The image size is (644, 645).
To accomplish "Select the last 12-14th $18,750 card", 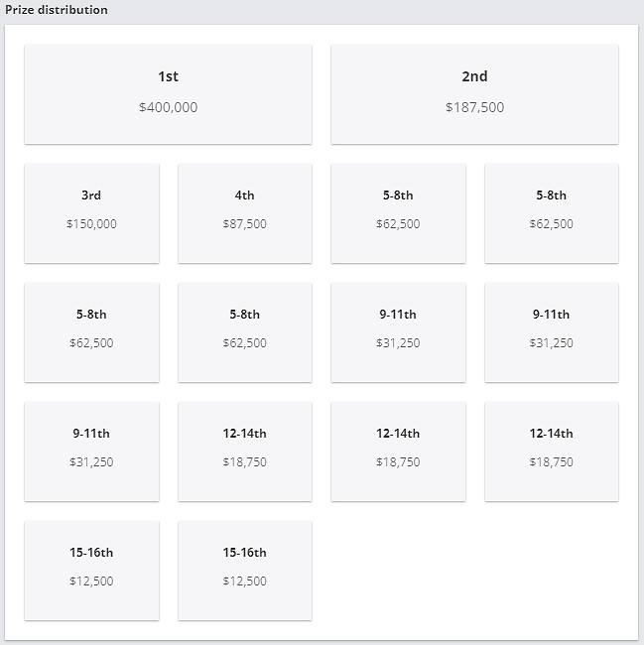I will (x=551, y=451).
